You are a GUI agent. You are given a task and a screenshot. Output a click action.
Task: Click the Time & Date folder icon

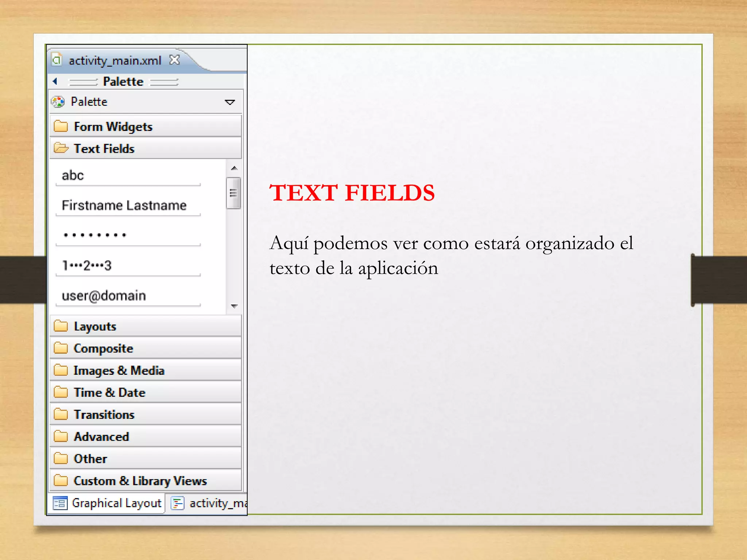[x=61, y=392]
